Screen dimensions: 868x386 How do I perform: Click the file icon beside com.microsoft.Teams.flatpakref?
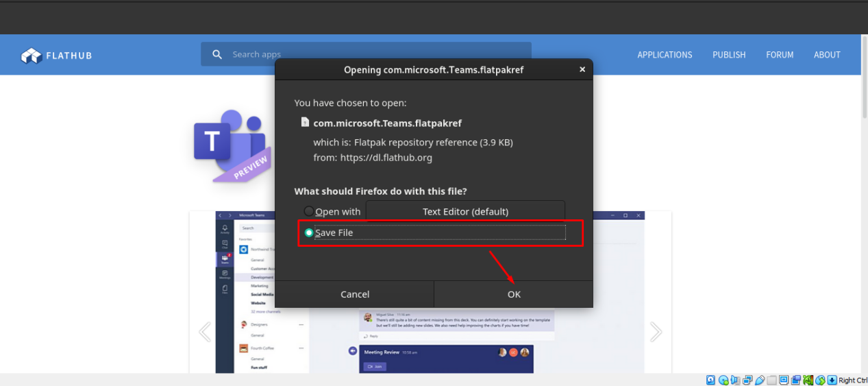pos(305,123)
